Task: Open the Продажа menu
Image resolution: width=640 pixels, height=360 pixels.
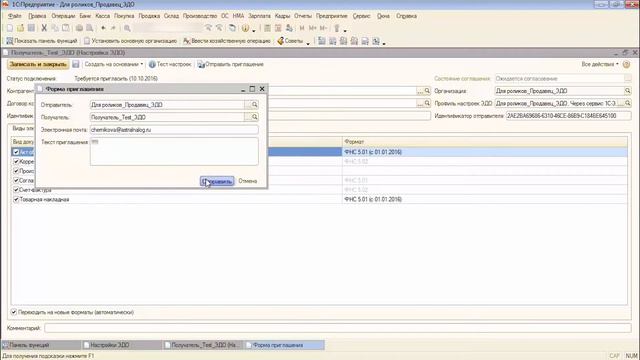Action: click(149, 16)
